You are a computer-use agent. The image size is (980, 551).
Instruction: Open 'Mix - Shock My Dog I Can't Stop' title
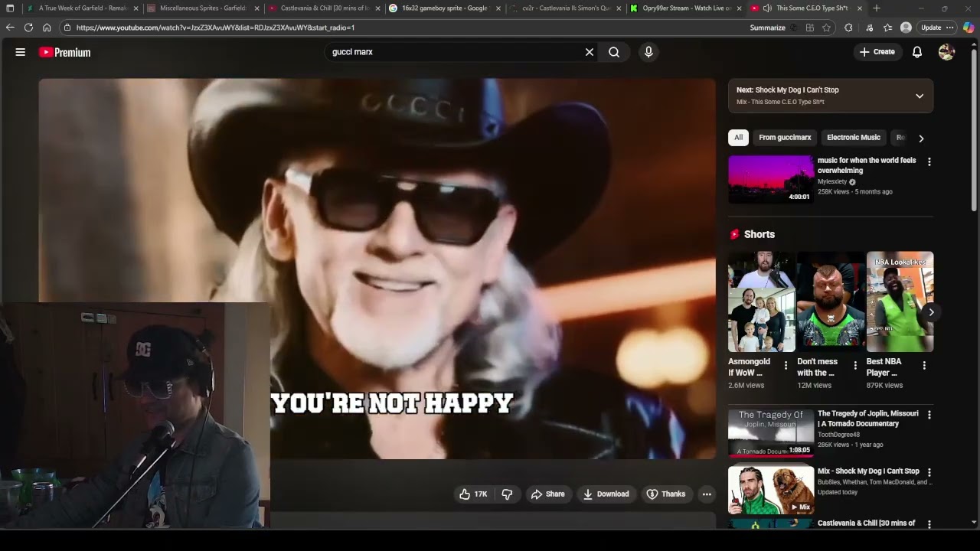click(868, 471)
